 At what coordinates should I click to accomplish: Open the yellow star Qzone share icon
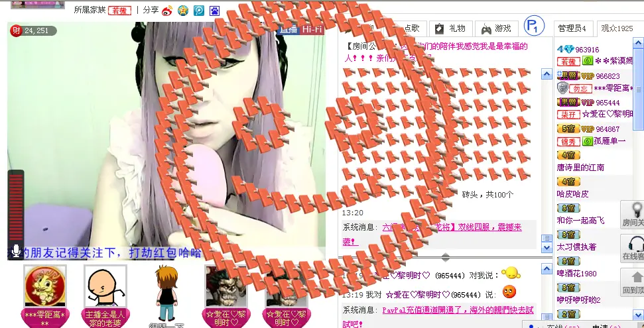point(183,11)
